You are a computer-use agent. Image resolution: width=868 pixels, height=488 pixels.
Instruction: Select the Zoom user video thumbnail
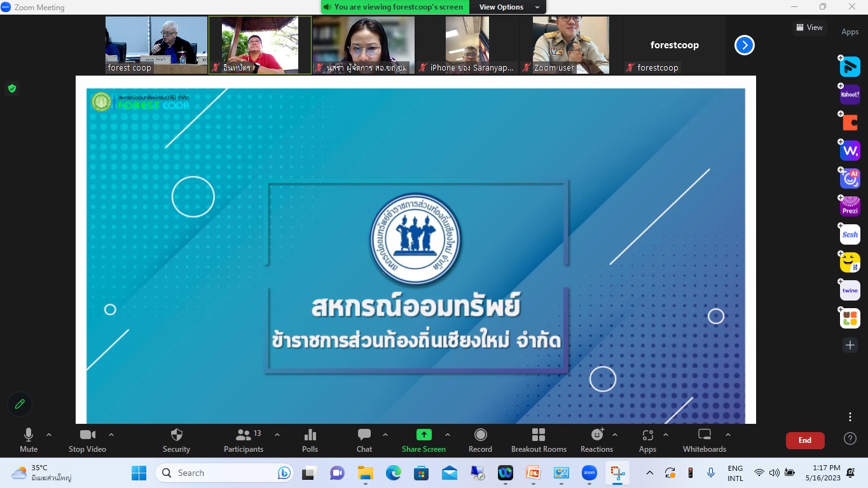click(570, 45)
